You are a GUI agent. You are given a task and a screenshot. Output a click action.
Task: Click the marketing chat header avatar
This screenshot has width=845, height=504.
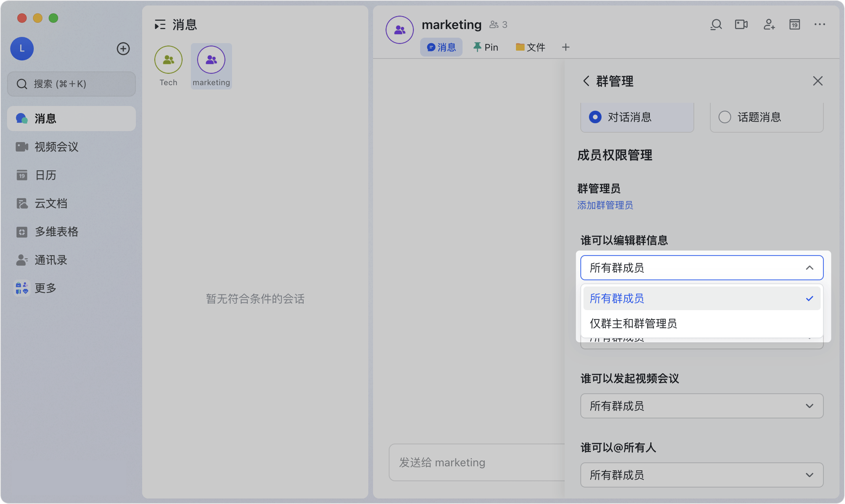click(400, 30)
